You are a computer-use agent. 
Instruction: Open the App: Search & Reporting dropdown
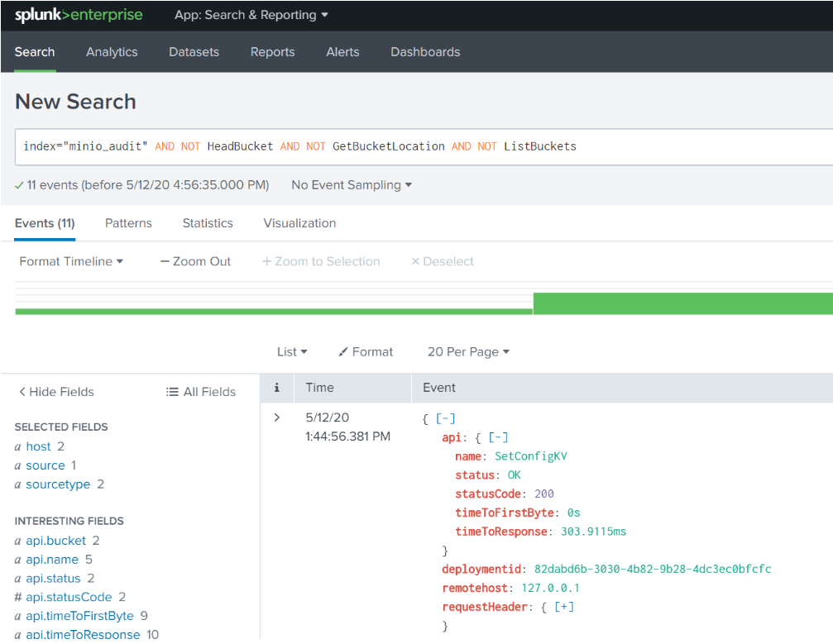tap(251, 15)
